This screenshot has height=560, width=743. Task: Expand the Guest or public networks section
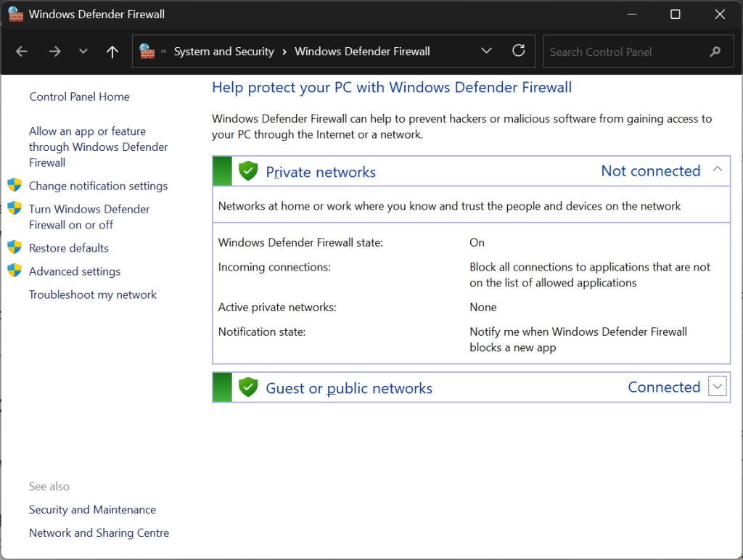(x=717, y=387)
